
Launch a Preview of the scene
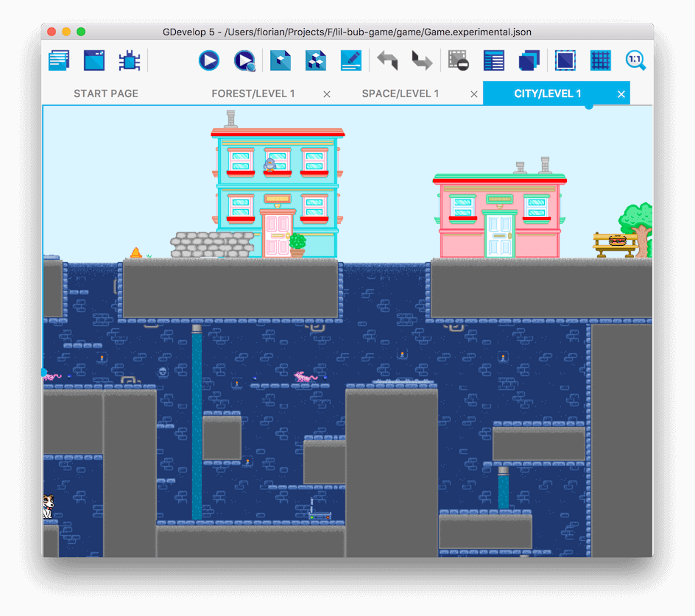(208, 60)
